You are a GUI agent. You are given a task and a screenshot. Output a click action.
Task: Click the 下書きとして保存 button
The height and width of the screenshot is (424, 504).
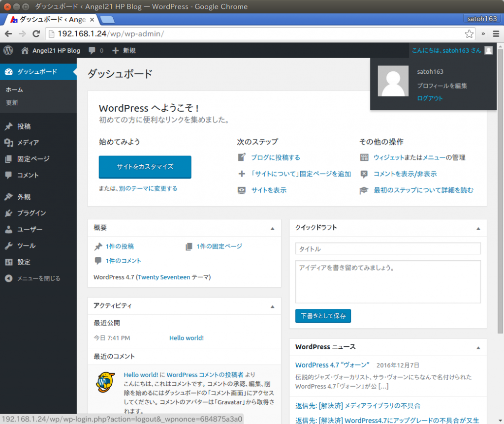[323, 316]
